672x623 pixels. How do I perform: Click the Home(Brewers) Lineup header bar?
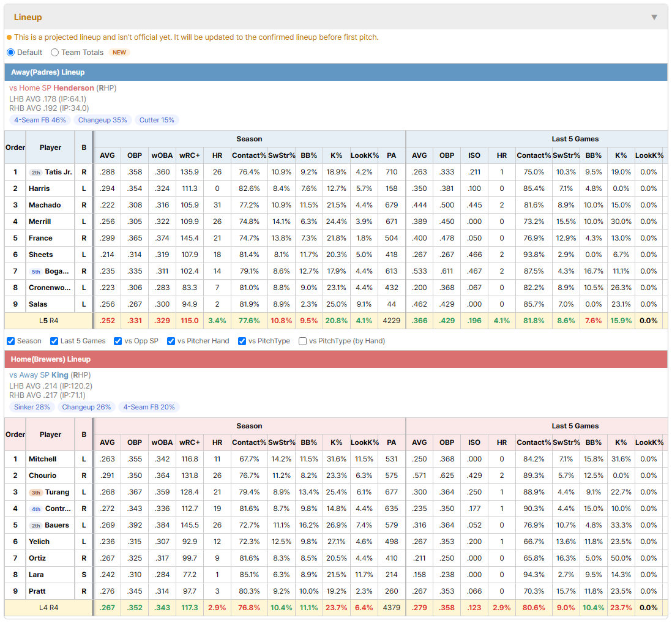336,359
